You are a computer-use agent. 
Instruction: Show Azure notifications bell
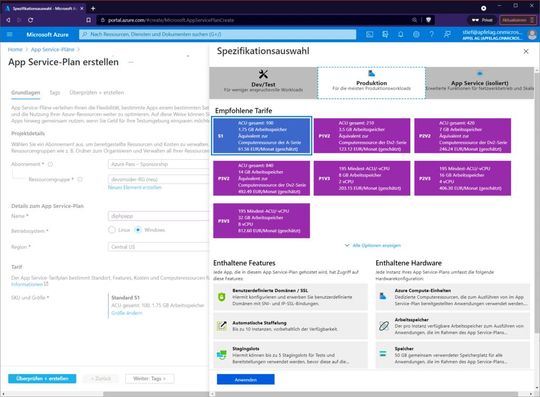401,34
